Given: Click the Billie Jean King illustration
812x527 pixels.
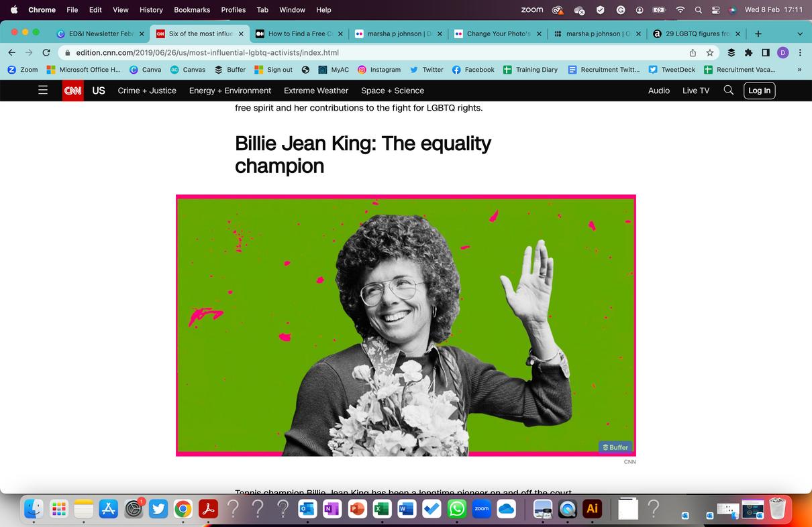Looking at the screenshot, I should [x=406, y=325].
